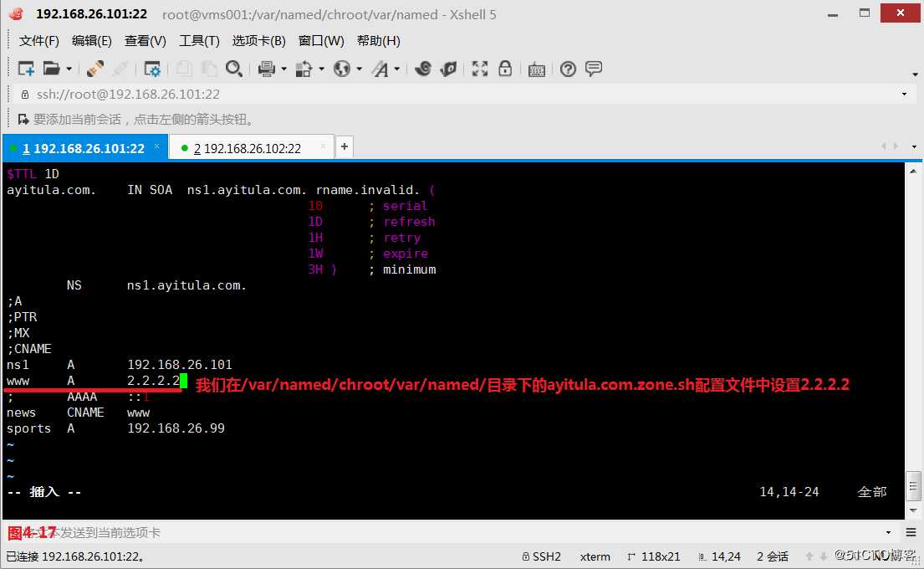Open the tab list dropdown arrow
Viewport: 924px width, 569px height.
pyautogui.click(x=914, y=146)
